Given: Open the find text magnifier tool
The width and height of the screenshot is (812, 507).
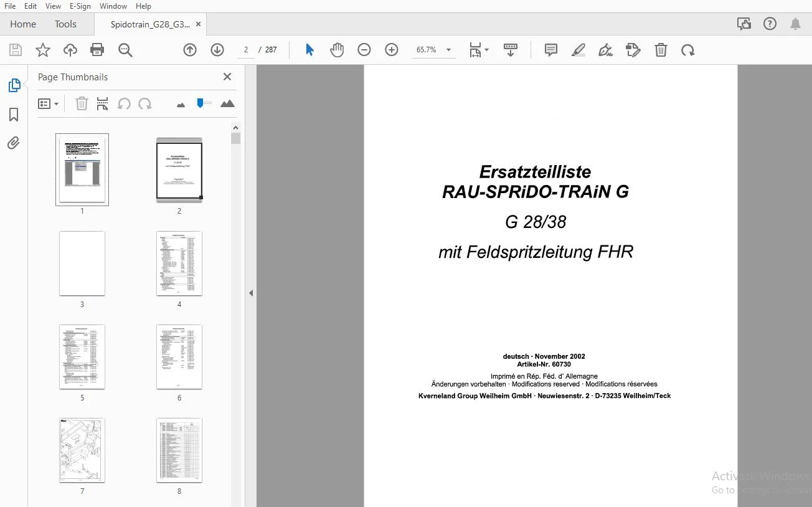Looking at the screenshot, I should 125,50.
